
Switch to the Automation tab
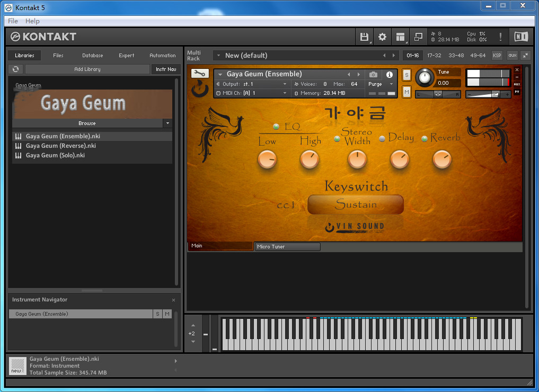(x=163, y=55)
